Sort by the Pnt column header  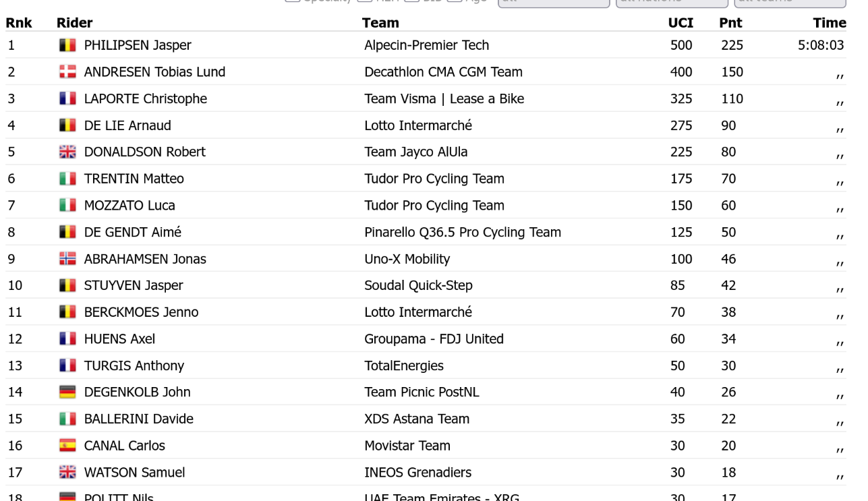730,23
